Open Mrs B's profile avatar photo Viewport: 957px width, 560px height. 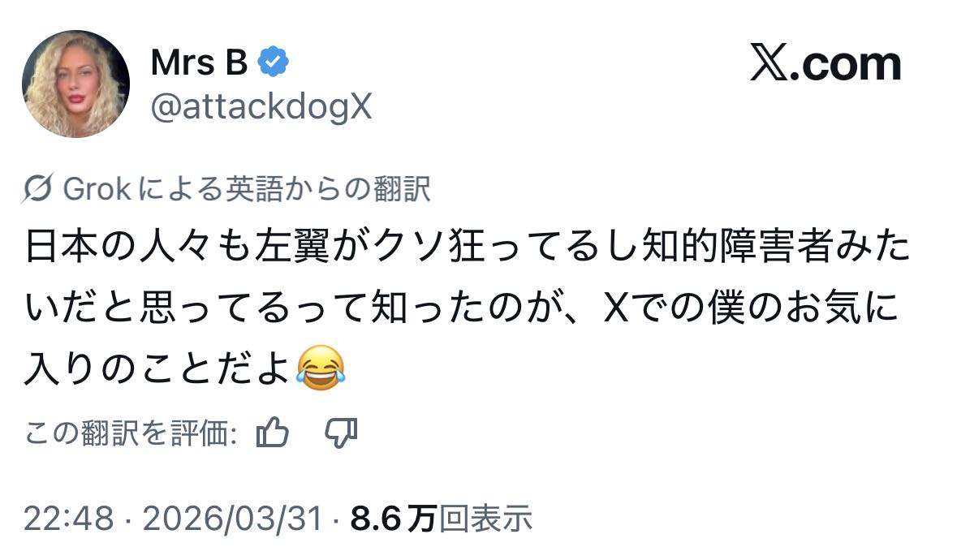(75, 84)
